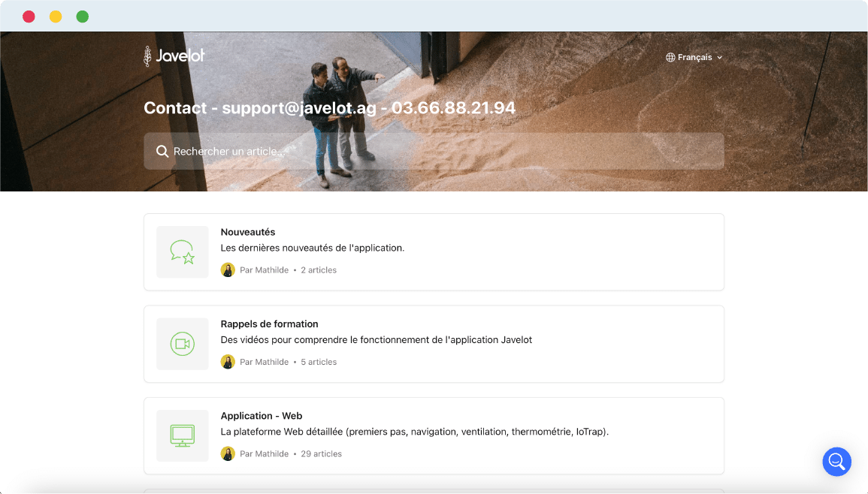The image size is (868, 494).
Task: Click Mathilde's avatar in Application - Web card
Action: tap(228, 453)
